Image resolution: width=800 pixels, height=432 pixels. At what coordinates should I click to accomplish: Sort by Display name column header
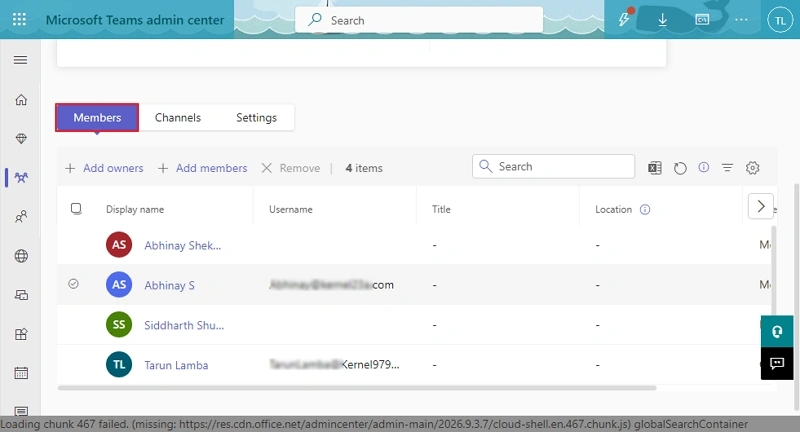135,209
